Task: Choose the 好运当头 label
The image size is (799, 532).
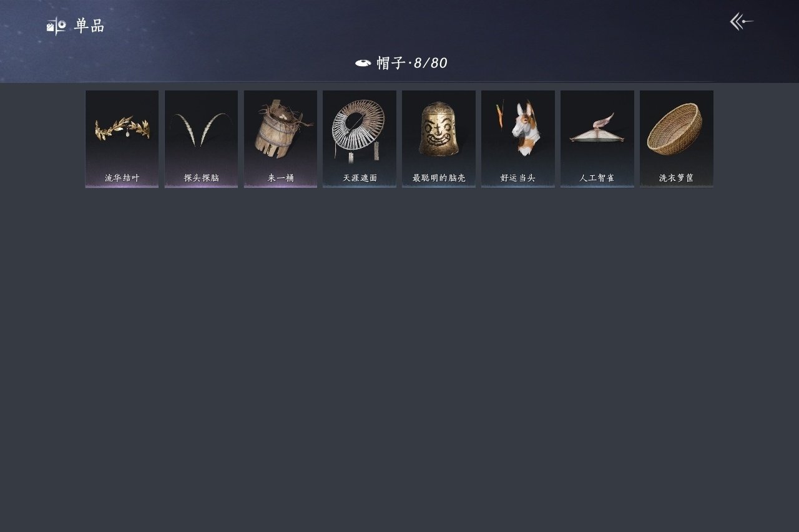Action: [518, 178]
